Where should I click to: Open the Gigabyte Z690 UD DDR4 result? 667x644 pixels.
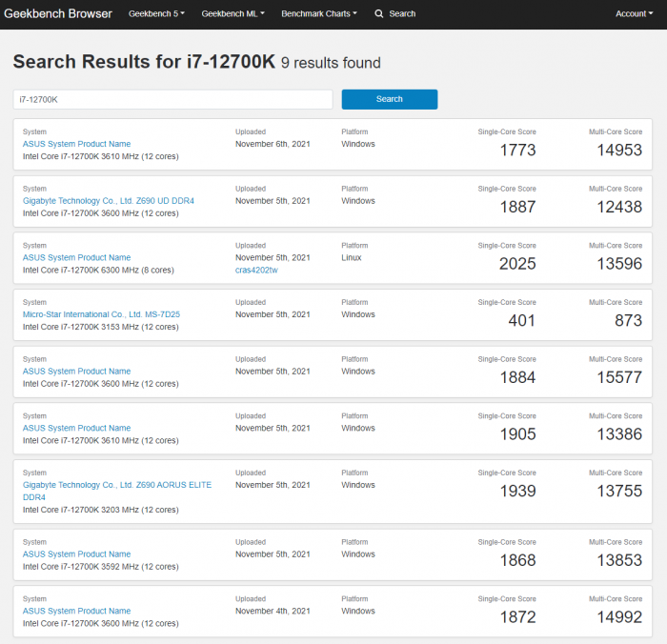tap(108, 201)
